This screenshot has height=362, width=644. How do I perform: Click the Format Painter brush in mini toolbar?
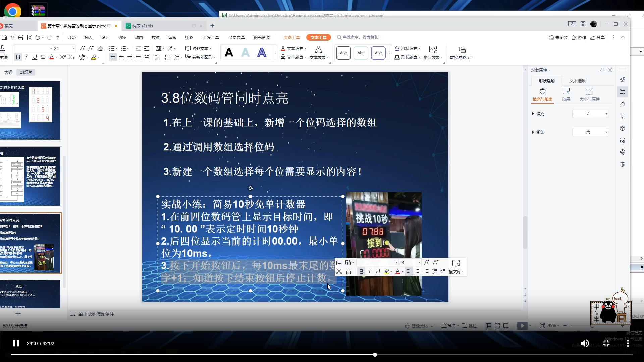tap(348, 271)
